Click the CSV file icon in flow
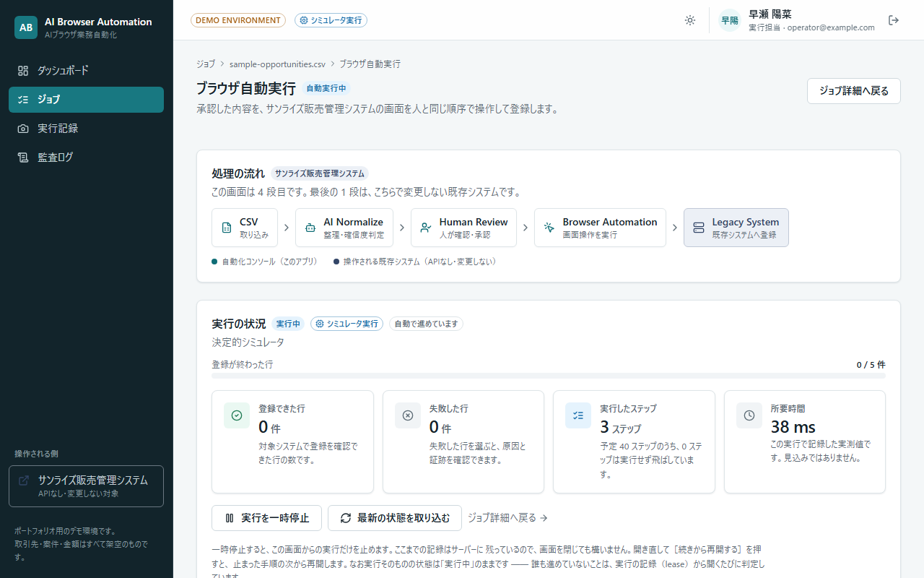Viewport: 924px width, 578px height. 227,228
